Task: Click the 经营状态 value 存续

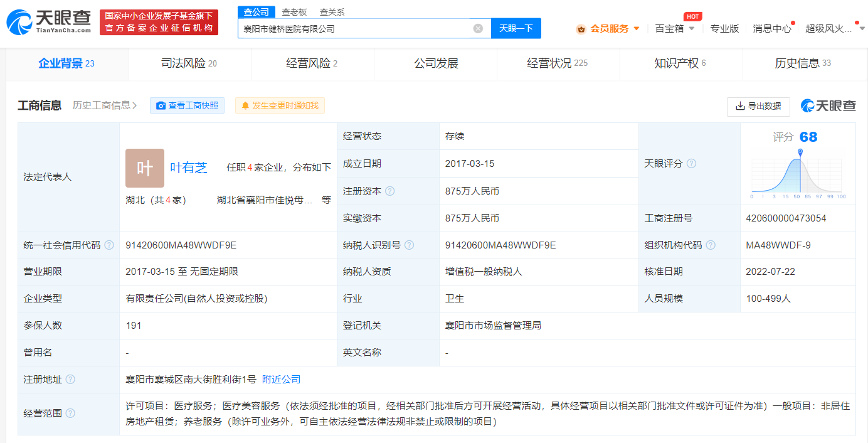Action: coord(455,136)
